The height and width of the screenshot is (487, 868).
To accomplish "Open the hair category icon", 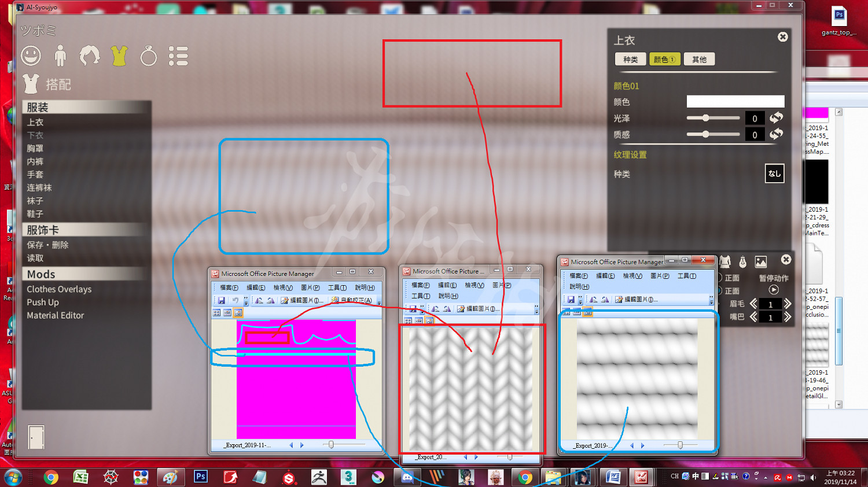I will coord(89,56).
